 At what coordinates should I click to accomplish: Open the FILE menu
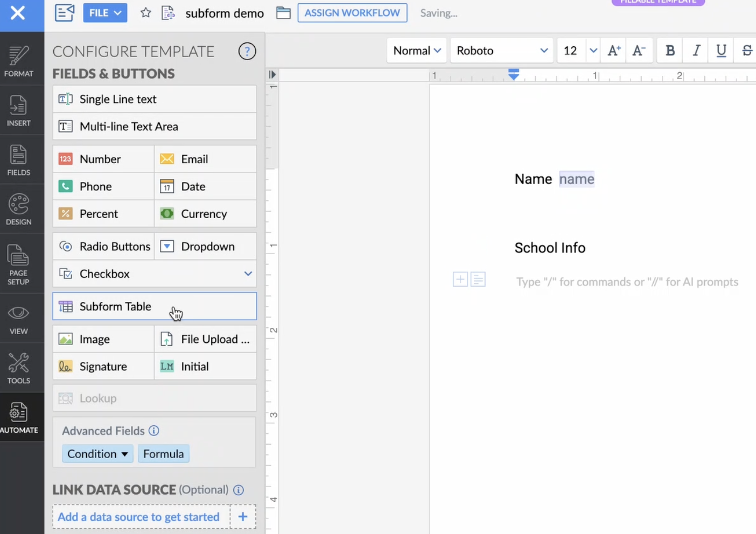[105, 13]
